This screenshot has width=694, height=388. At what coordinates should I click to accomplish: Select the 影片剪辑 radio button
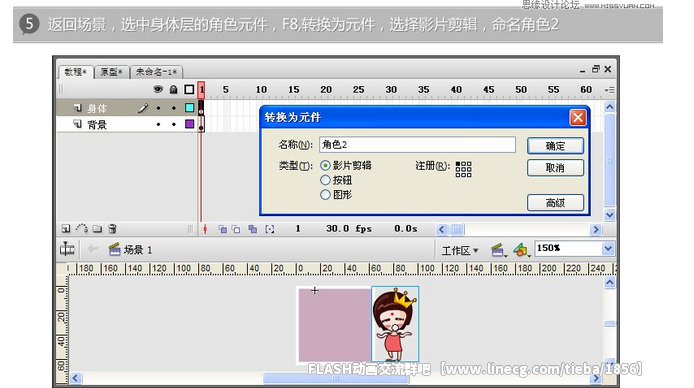[x=325, y=165]
